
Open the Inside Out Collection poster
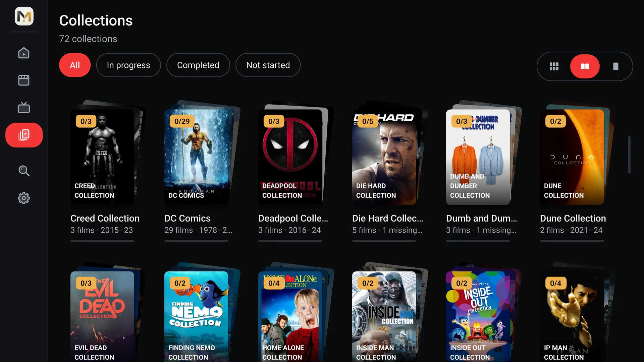(478, 317)
